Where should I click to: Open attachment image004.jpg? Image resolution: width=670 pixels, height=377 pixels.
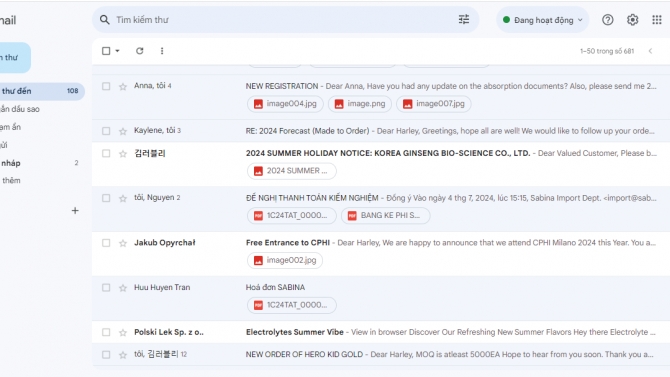(x=285, y=104)
